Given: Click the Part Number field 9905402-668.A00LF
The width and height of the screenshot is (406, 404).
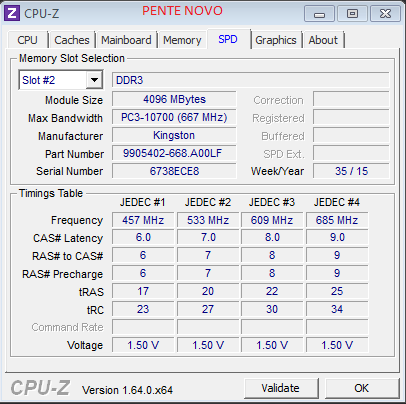Looking at the screenshot, I should (x=174, y=153).
